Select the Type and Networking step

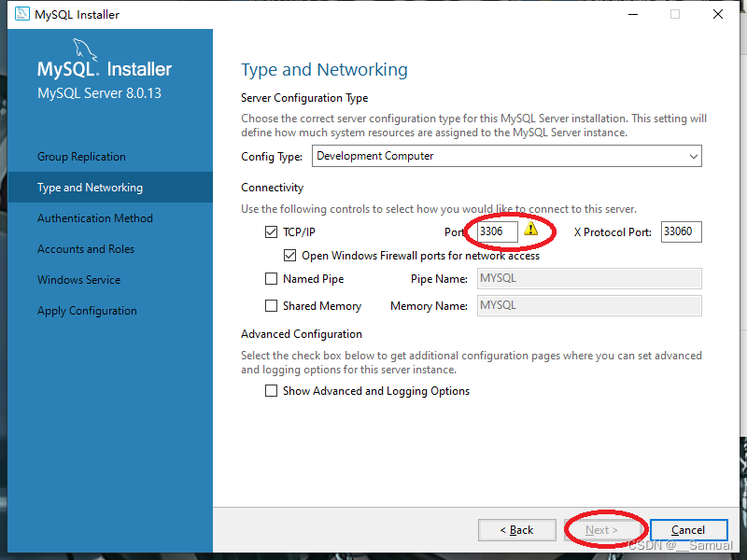81,187
